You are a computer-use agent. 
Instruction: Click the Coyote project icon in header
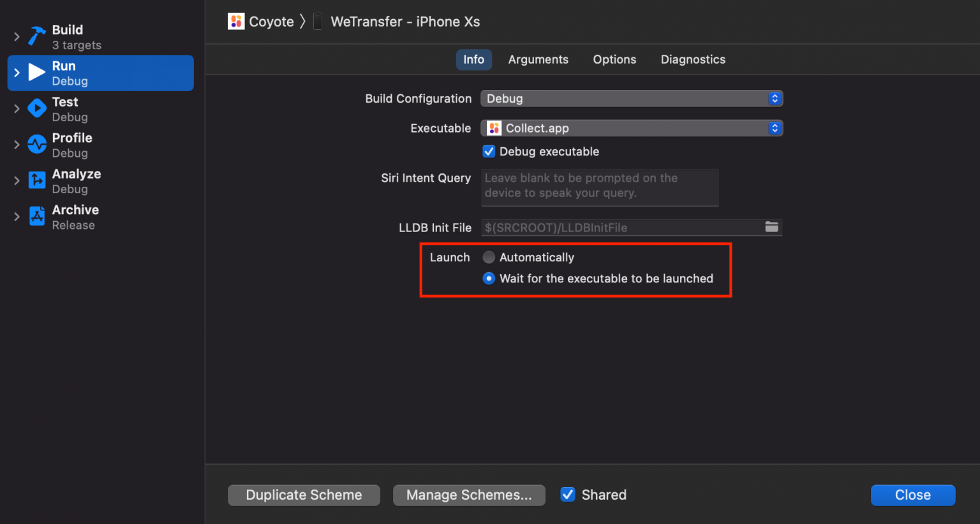pos(235,21)
